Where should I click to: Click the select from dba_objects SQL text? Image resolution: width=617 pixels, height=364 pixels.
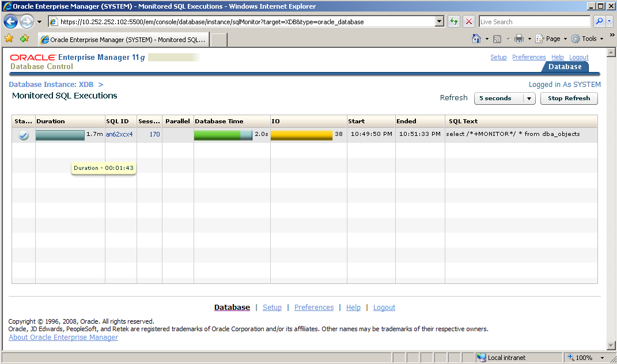(x=513, y=134)
